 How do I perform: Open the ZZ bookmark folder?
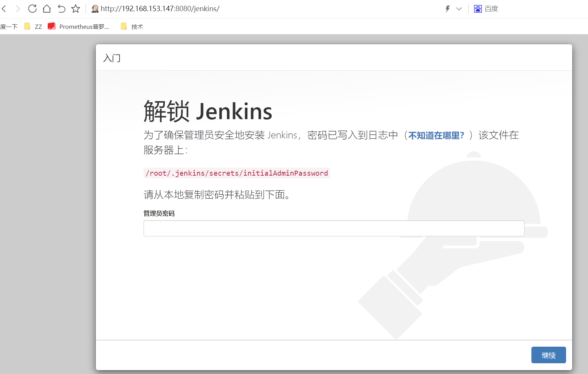[x=33, y=27]
